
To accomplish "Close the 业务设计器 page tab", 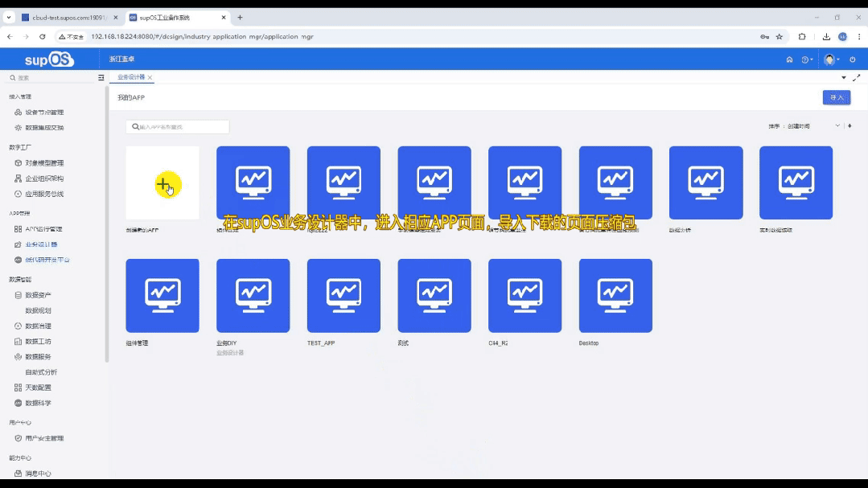I will [x=150, y=77].
